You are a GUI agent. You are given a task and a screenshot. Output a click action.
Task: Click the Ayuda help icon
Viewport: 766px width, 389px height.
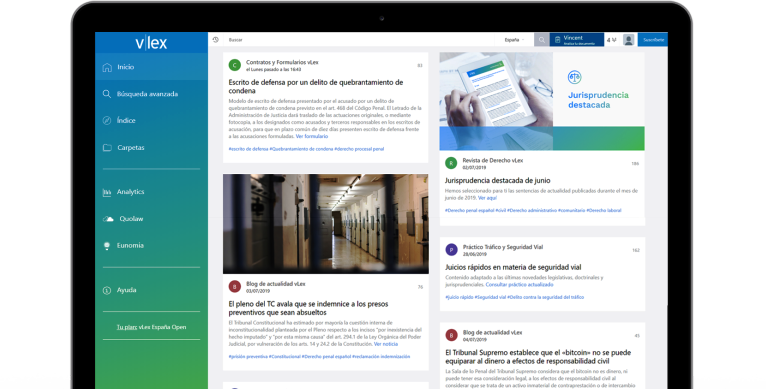[x=107, y=290]
